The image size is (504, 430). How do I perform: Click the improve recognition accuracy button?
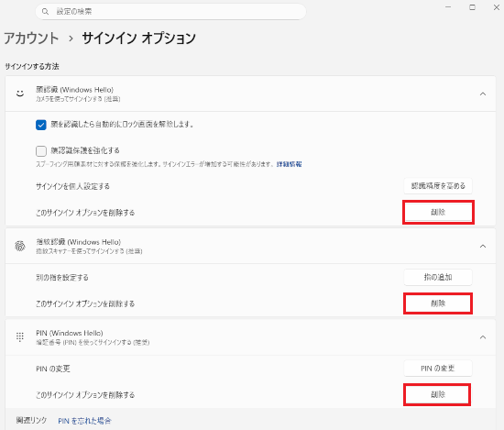438,185
